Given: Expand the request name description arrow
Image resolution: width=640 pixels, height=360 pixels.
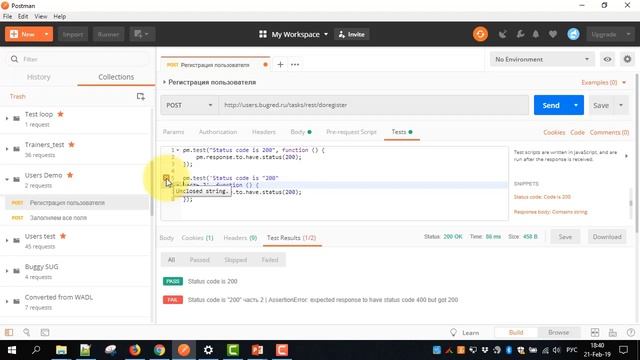Looking at the screenshot, I should 164,82.
